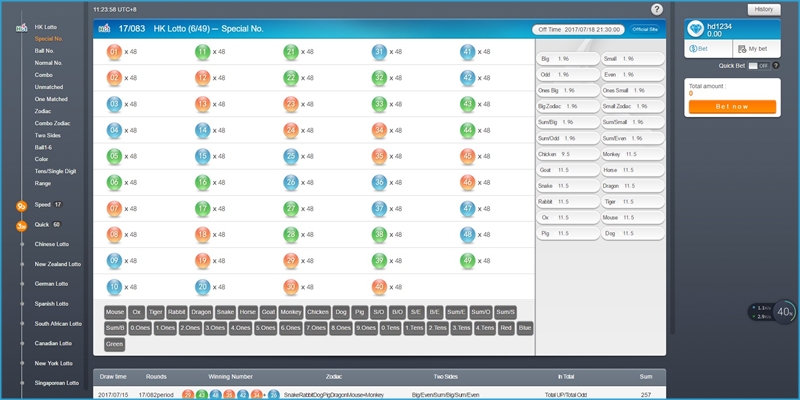800x400 pixels.
Task: Open the Zodiac game type
Action: pyautogui.click(x=45, y=111)
